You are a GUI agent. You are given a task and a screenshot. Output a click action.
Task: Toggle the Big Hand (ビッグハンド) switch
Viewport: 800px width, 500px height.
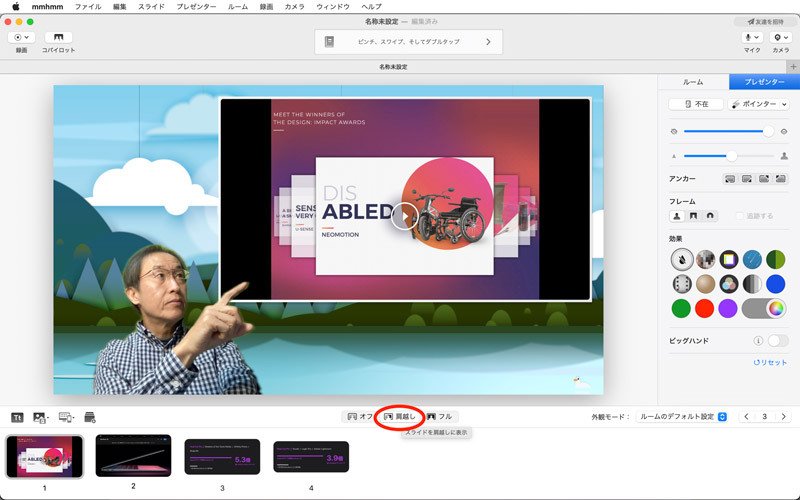778,340
